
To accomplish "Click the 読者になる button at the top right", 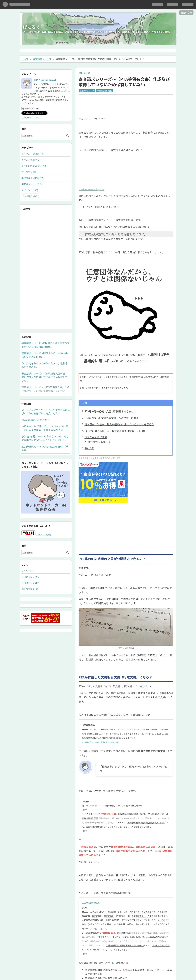I will 186,13.
